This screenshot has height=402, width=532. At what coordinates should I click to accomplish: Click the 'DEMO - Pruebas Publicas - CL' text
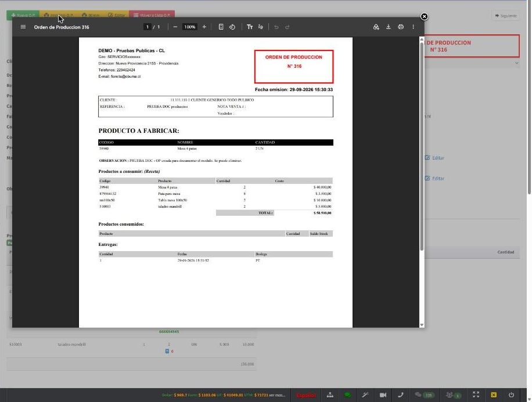(132, 50)
